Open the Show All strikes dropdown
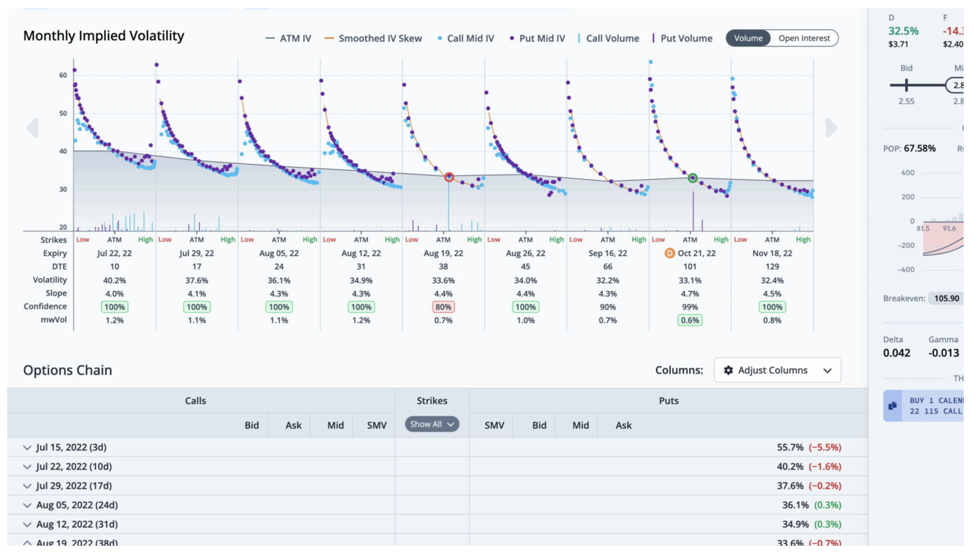 pos(432,424)
